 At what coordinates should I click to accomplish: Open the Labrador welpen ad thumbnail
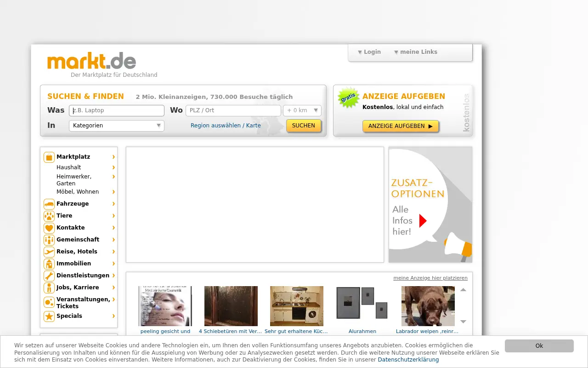[428, 306]
